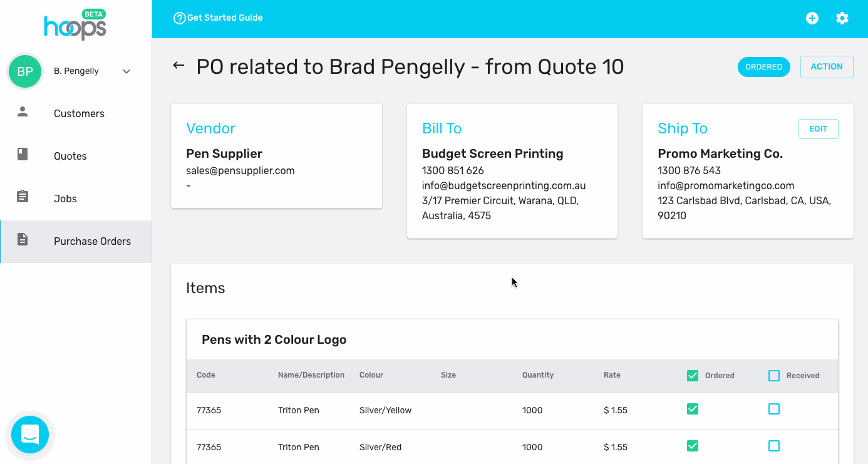Image resolution: width=868 pixels, height=464 pixels.
Task: Open the settings gear icon
Action: click(842, 18)
